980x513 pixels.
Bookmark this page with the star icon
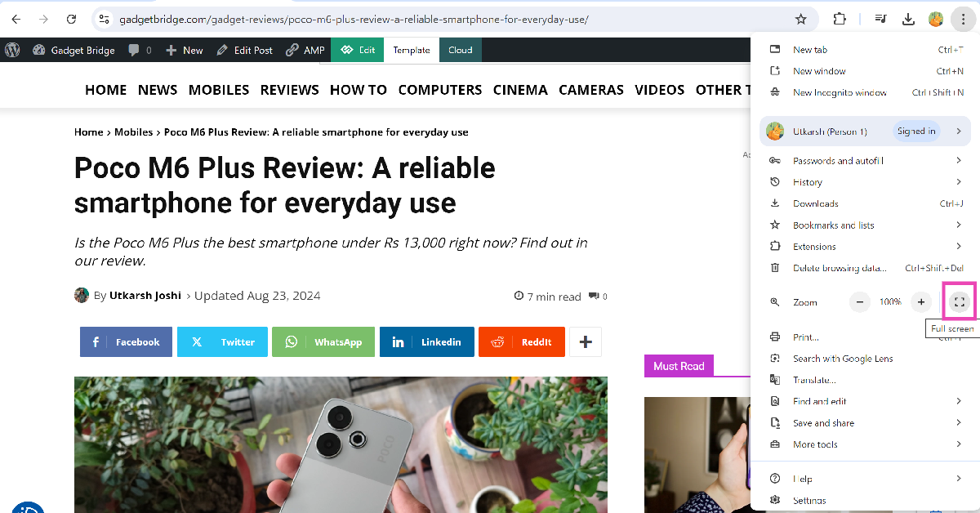pyautogui.click(x=801, y=19)
